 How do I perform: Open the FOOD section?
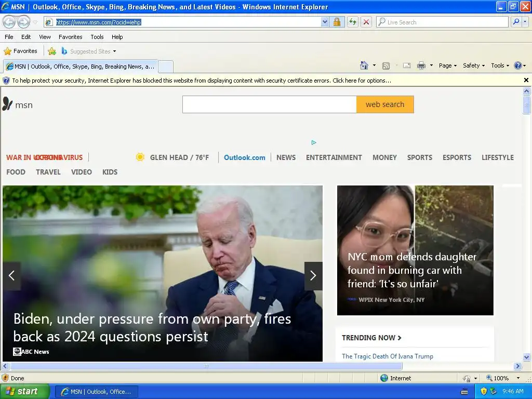click(16, 172)
